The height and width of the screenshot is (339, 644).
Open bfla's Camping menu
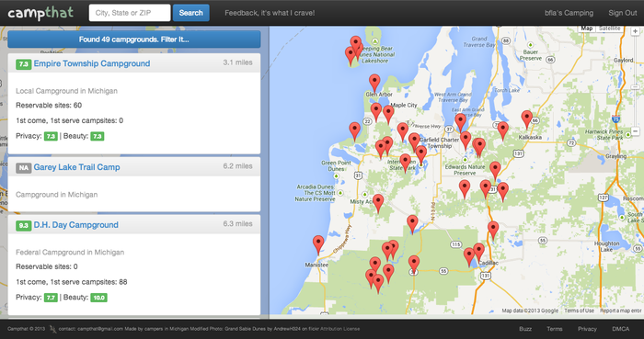569,13
